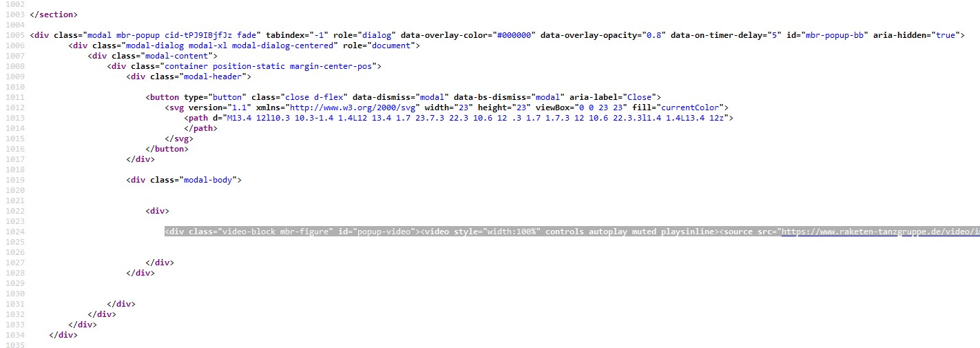Click the data-overlay-opacity "0.8" value
This screenshot has height=348, width=980.
[x=649, y=35]
